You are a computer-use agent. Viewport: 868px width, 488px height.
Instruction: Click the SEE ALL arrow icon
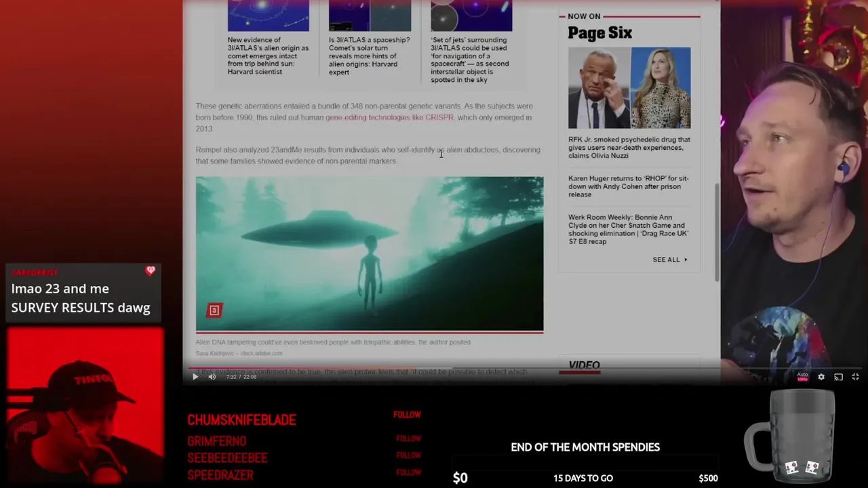pos(686,260)
